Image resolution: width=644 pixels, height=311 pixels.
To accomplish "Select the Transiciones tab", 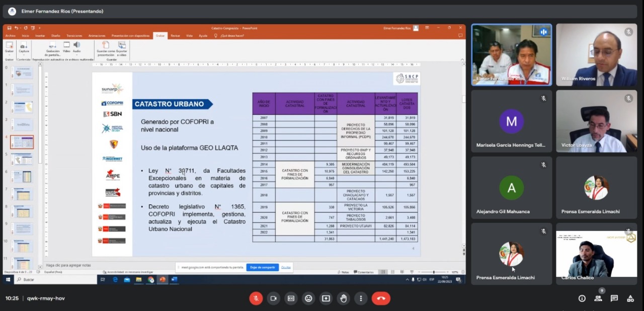I will pyautogui.click(x=74, y=36).
